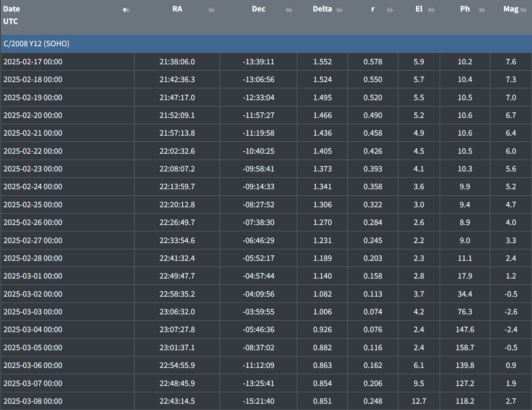Sort table by Delta using arrow icon

pos(339,10)
